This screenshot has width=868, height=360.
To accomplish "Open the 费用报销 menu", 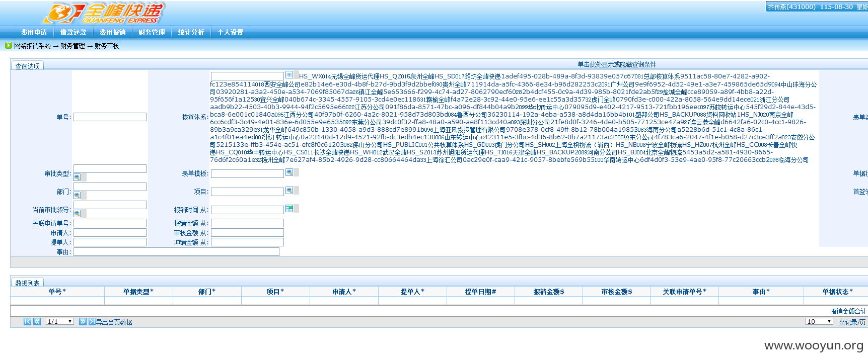I will (112, 32).
